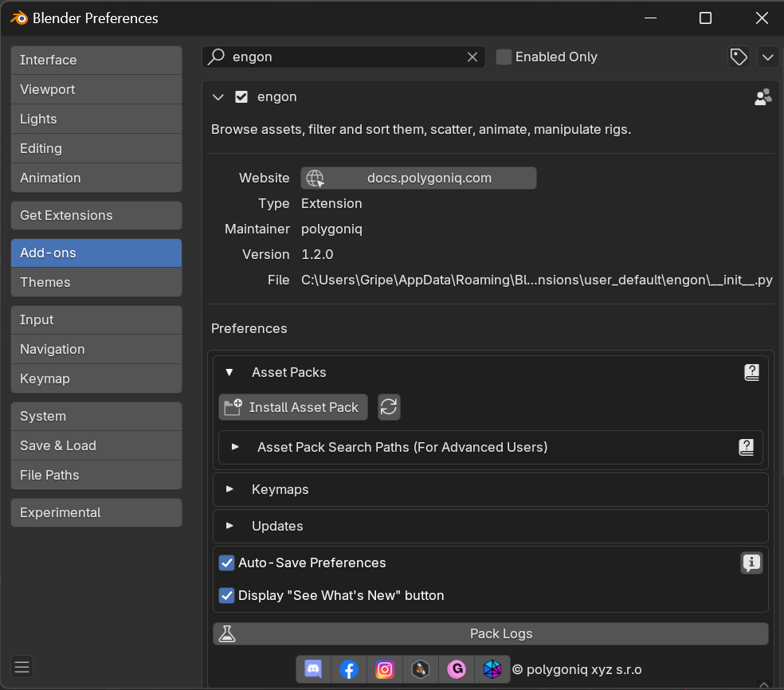Uncheck Display "See What's New" button option
The width and height of the screenshot is (784, 690).
pos(226,594)
